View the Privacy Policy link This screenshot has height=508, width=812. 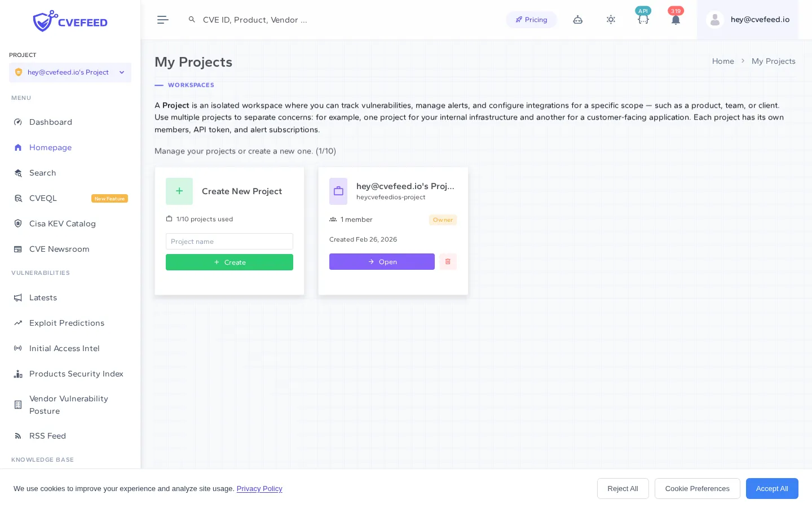click(259, 489)
